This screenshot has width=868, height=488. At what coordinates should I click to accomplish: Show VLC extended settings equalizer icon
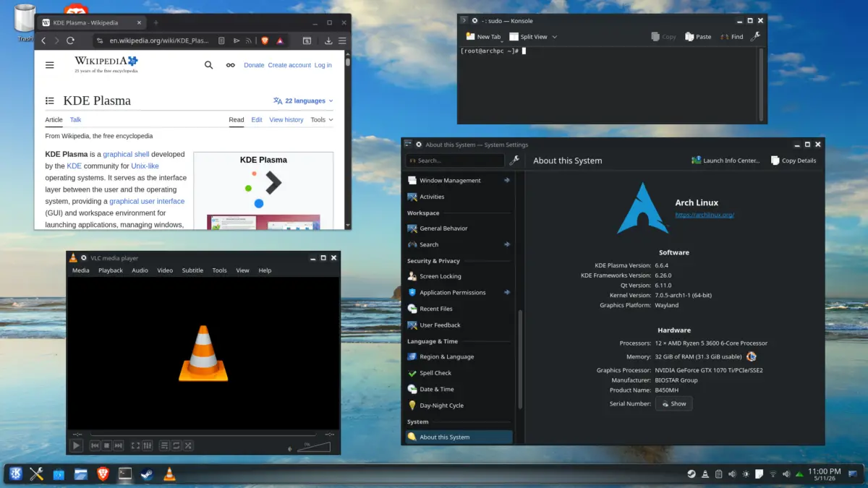[x=147, y=446]
